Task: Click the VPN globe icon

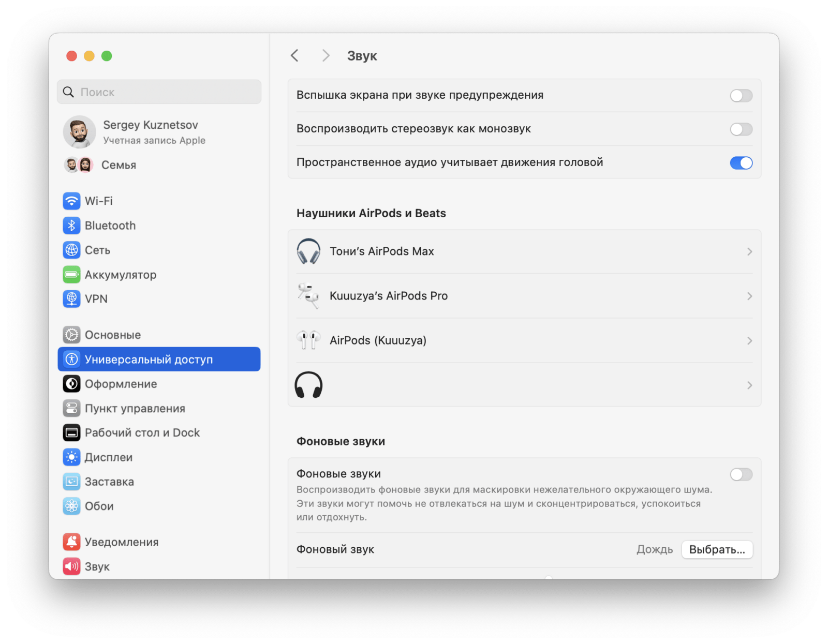Action: [x=71, y=299]
